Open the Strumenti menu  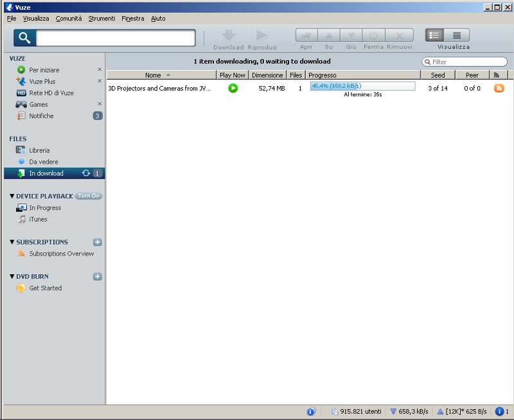[102, 19]
